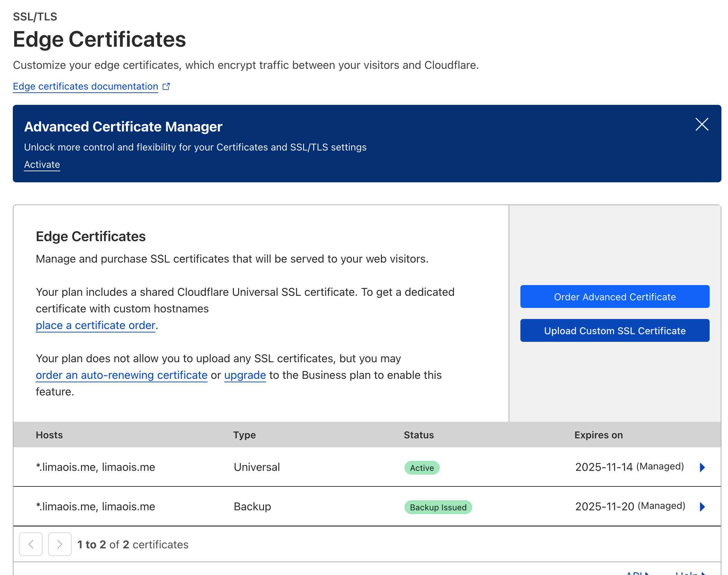728x575 pixels.
Task: Click hosts cell in Backup row
Action: click(x=95, y=506)
